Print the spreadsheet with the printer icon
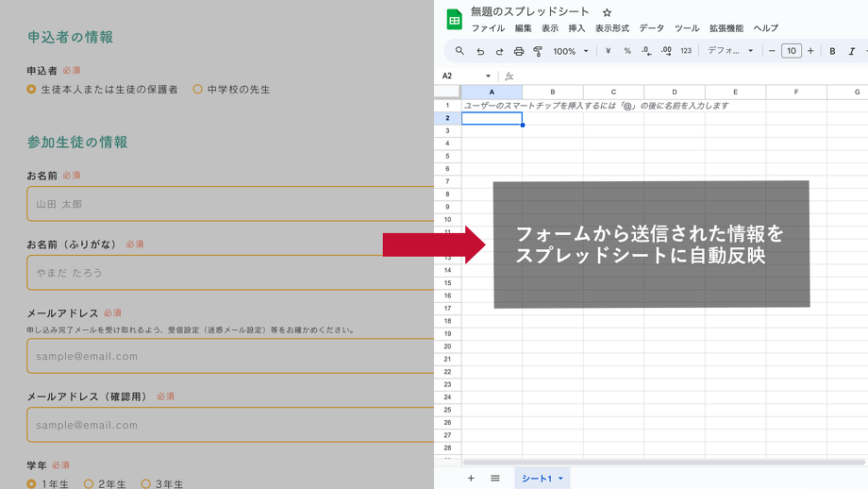 (x=518, y=51)
